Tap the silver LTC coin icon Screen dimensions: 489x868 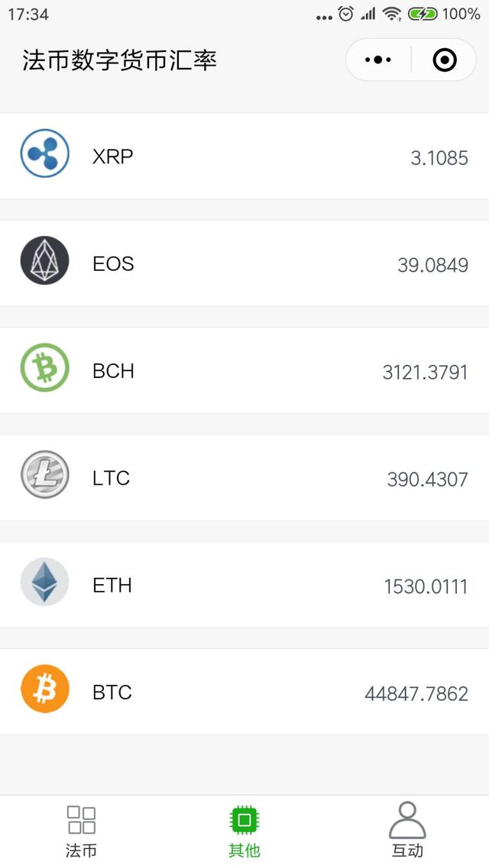[44, 475]
